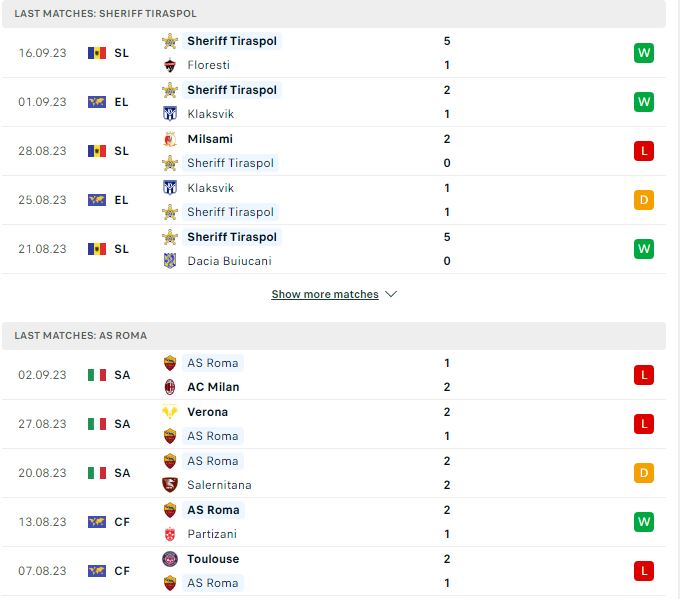This screenshot has width=680, height=599.
Task: Click the red L badge for Milsami match
Action: (644, 151)
